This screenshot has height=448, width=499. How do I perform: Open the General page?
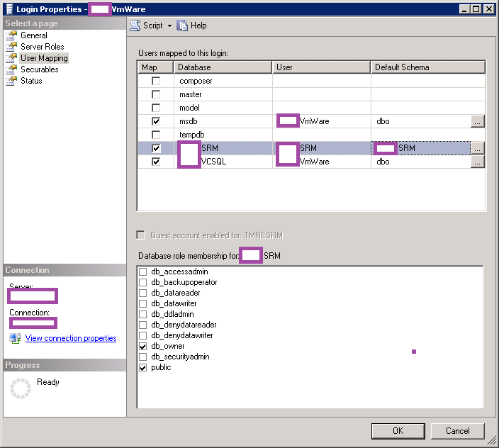click(x=34, y=35)
